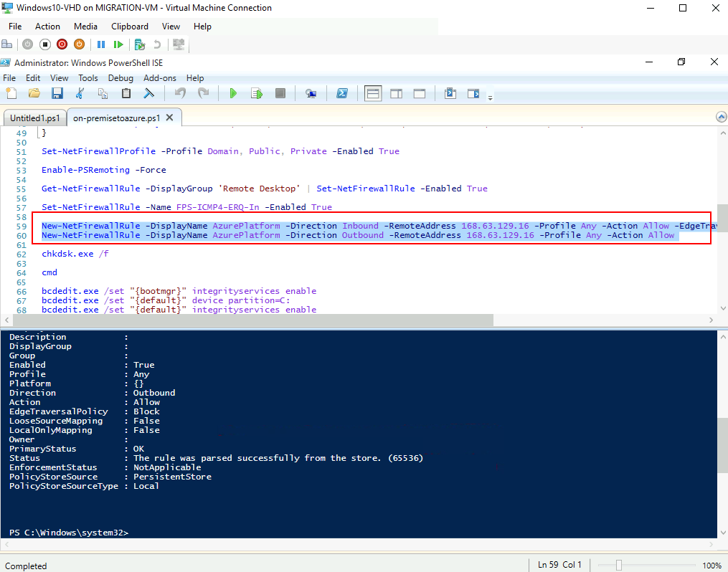Send Ctrl+Alt+Delete to the virtual machine
This screenshot has width=728, height=572.
[x=7, y=44]
